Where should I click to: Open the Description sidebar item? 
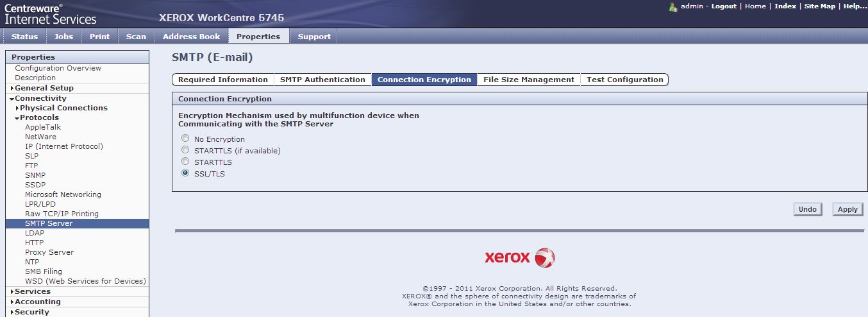(35, 78)
